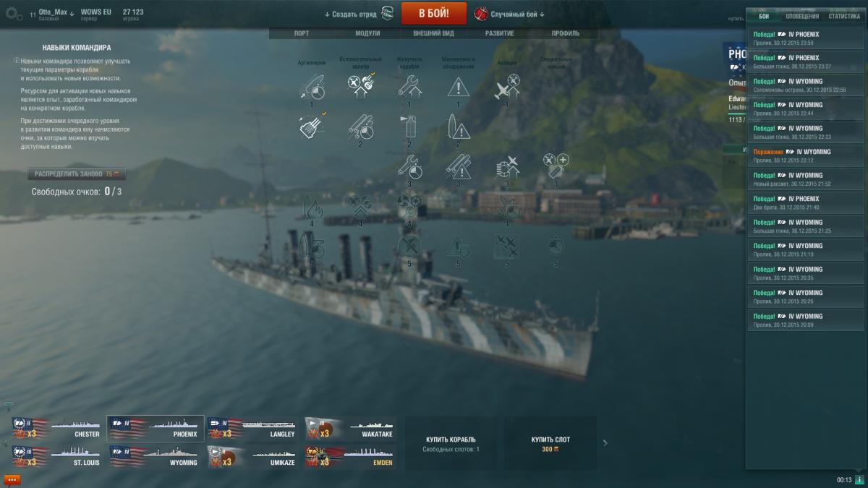868x488 pixels.
Task: Select the level 1 aviation plane skill icon
Action: point(507,87)
